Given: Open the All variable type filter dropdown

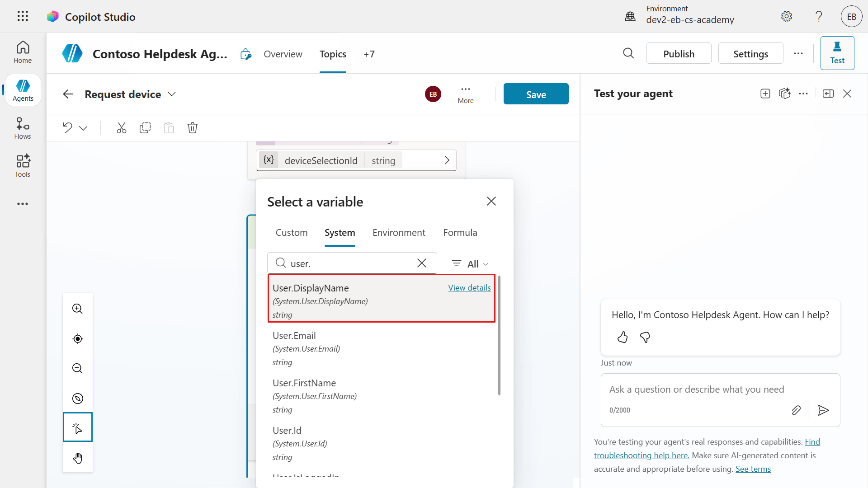Looking at the screenshot, I should click(469, 263).
